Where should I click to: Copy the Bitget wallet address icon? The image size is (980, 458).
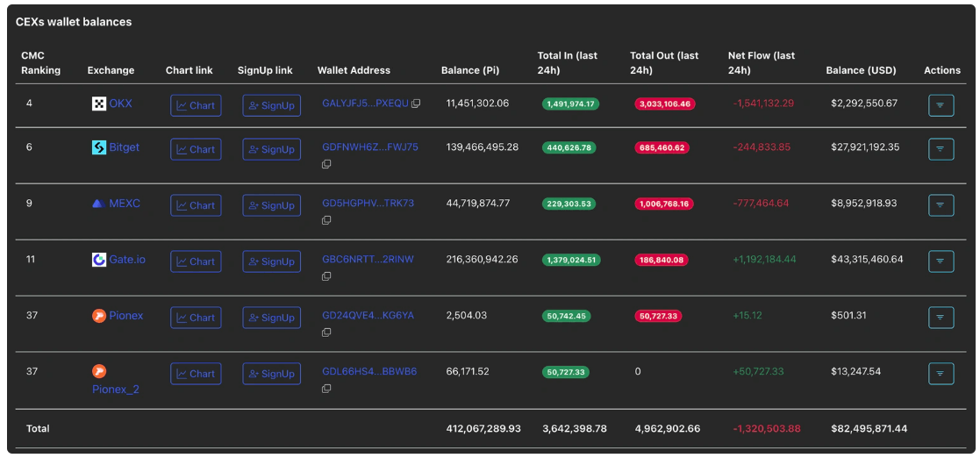click(326, 164)
